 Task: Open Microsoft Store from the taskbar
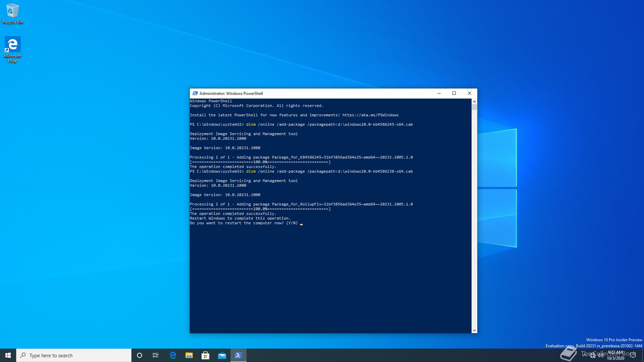(x=206, y=355)
